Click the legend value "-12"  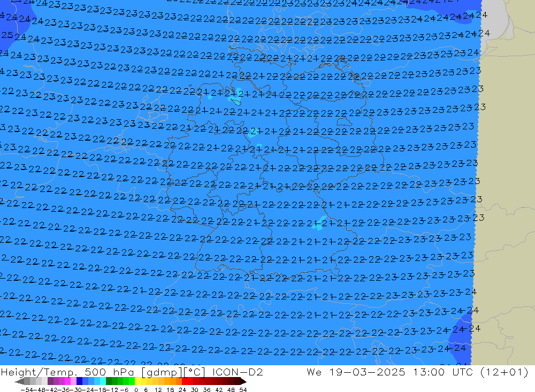112,390
